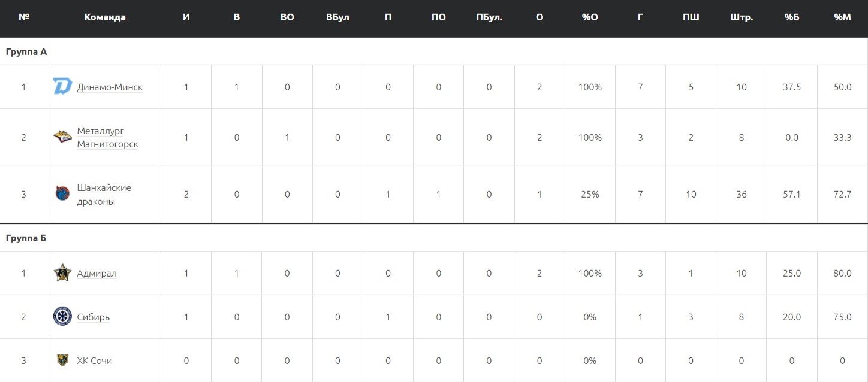Open the Шанхайские драконы team link
Image resolution: width=868 pixels, height=382 pixels.
[x=104, y=194]
